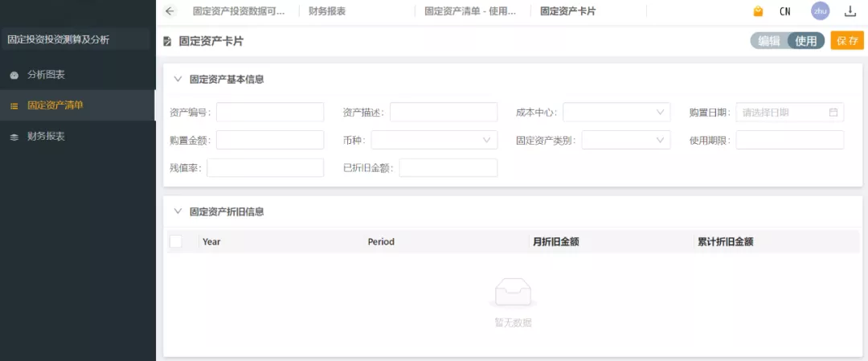Click the orange 保存 button
Viewport: 868px width, 361px height.
coord(847,41)
